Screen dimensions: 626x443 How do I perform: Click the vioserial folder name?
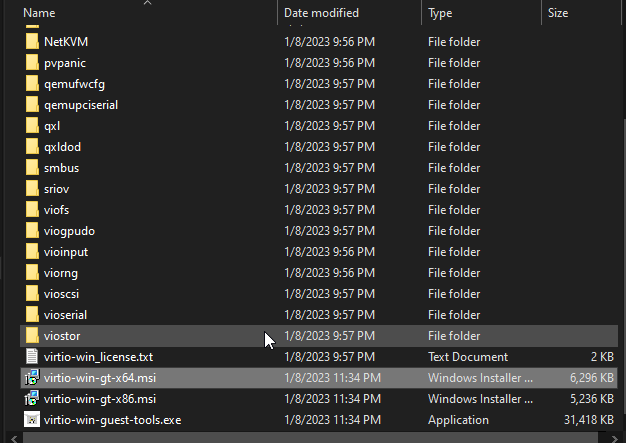pyautogui.click(x=65, y=315)
